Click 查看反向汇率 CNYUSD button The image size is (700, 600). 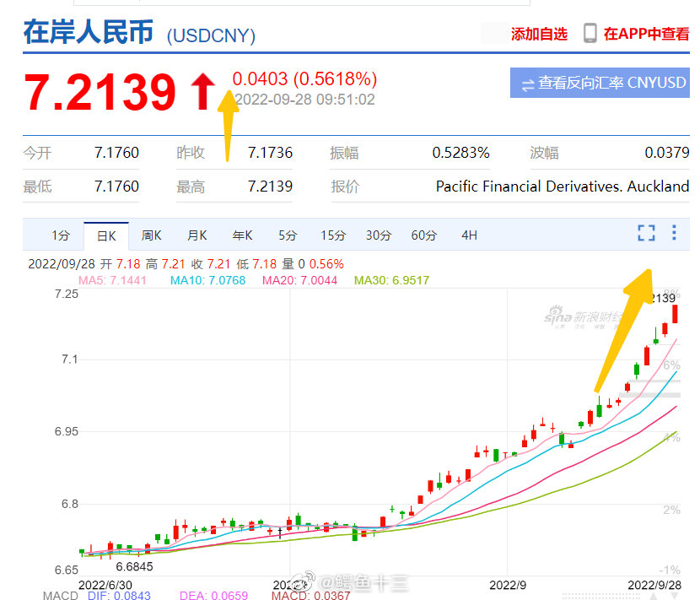coord(600,83)
